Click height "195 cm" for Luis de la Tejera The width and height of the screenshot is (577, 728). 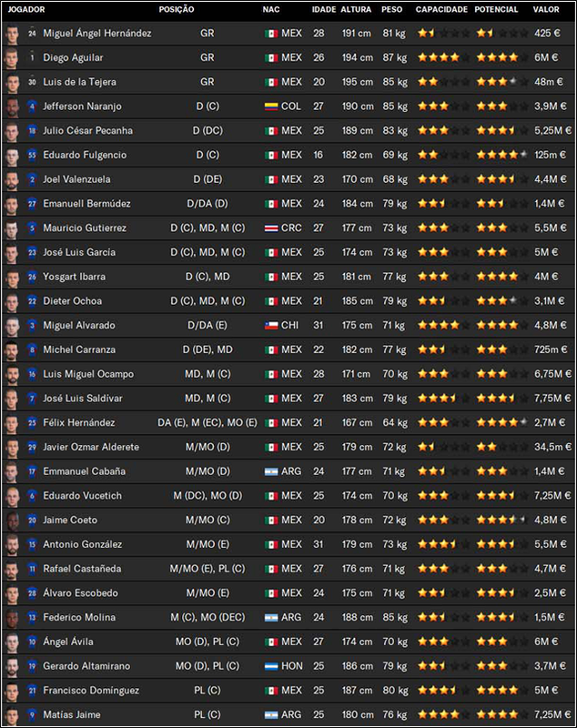pyautogui.click(x=358, y=82)
